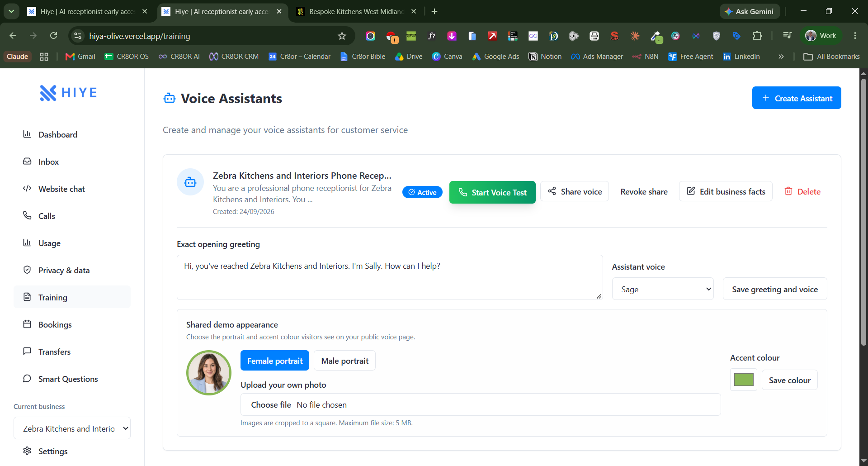Open N8N bookmark

pyautogui.click(x=646, y=57)
